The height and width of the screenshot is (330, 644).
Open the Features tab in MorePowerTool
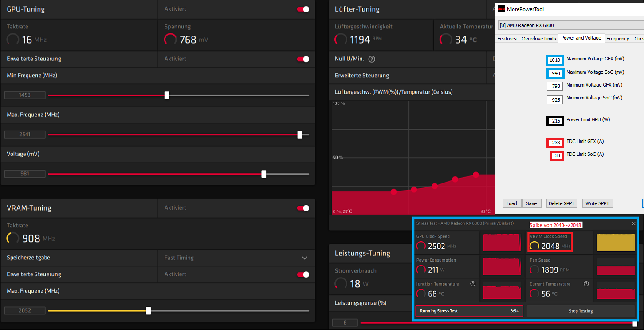[507, 39]
